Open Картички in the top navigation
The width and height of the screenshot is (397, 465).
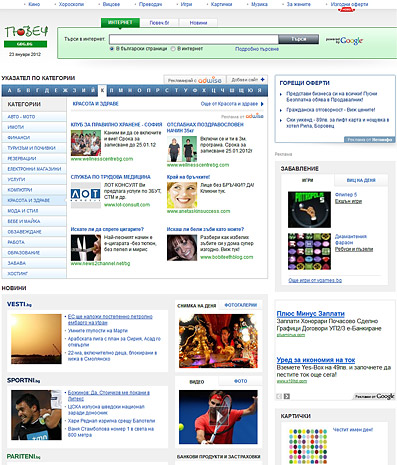click(x=221, y=4)
